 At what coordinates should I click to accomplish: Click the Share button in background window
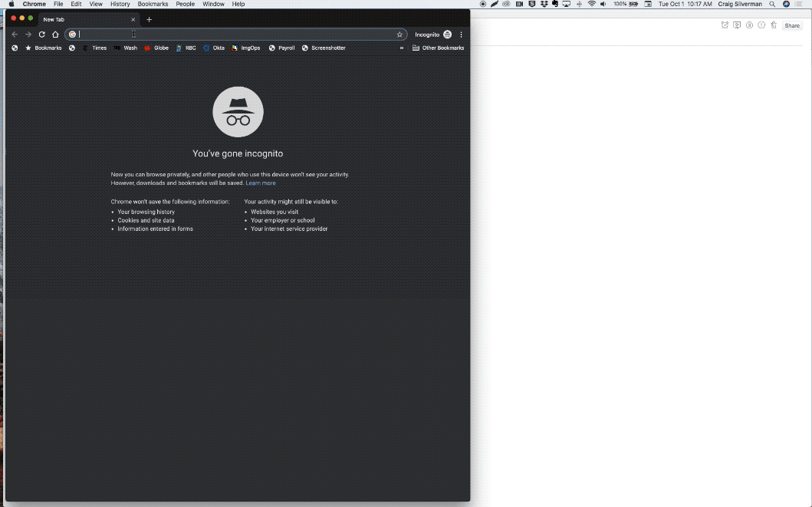[x=792, y=26]
